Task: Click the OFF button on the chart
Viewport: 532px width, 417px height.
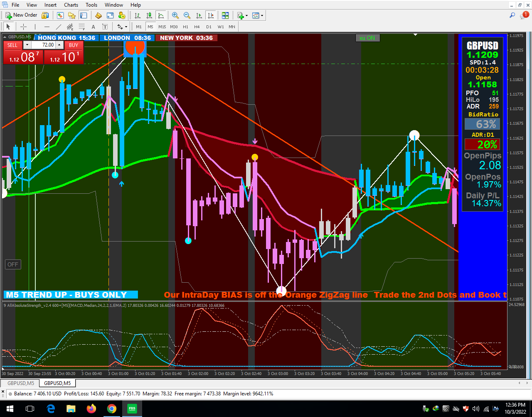Action: (13, 264)
